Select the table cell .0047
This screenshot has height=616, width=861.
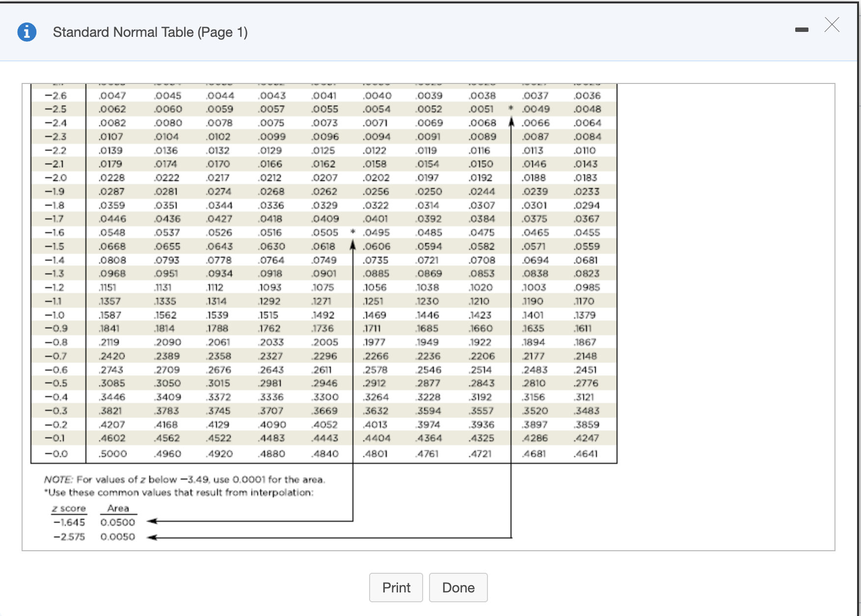(112, 96)
